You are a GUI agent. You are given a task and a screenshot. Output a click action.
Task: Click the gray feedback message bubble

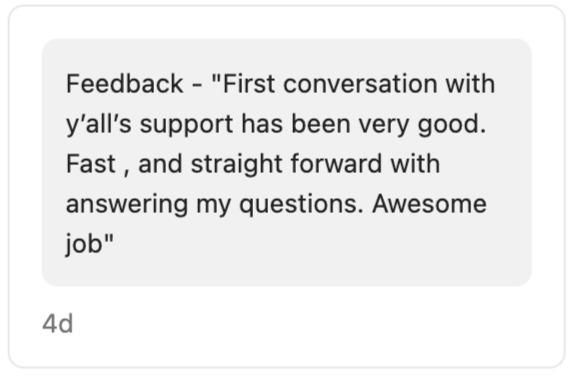pyautogui.click(x=286, y=162)
